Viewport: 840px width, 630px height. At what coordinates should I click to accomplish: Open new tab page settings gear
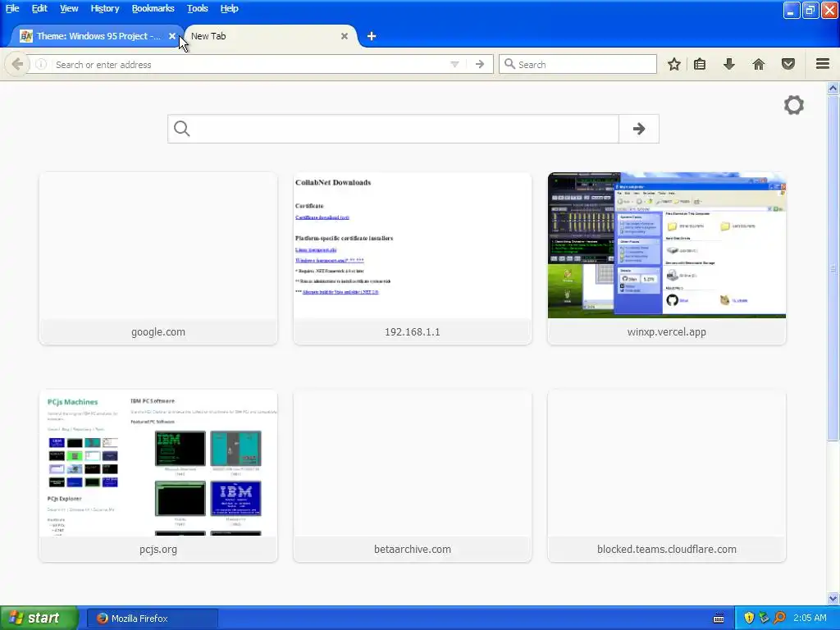(794, 105)
